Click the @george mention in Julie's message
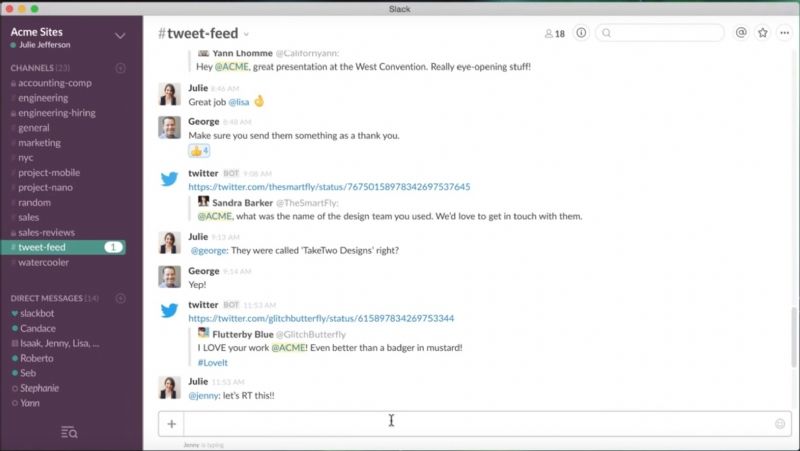800x451 pixels. click(209, 250)
